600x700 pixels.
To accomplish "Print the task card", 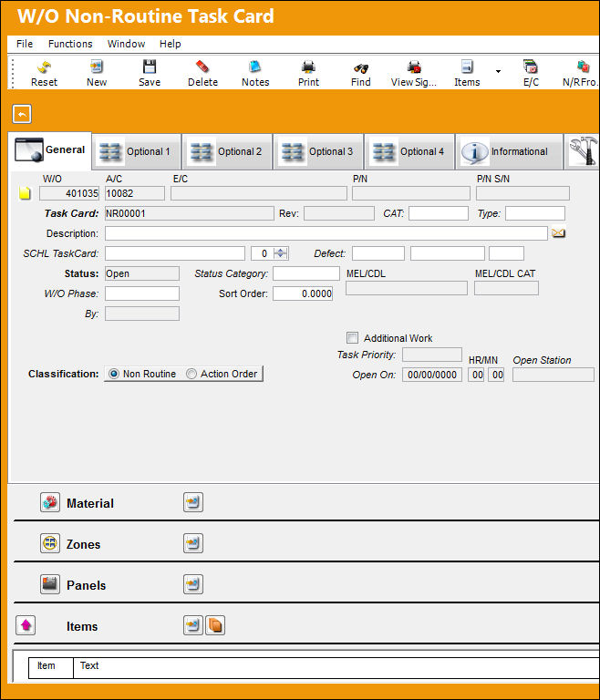I will point(308,74).
